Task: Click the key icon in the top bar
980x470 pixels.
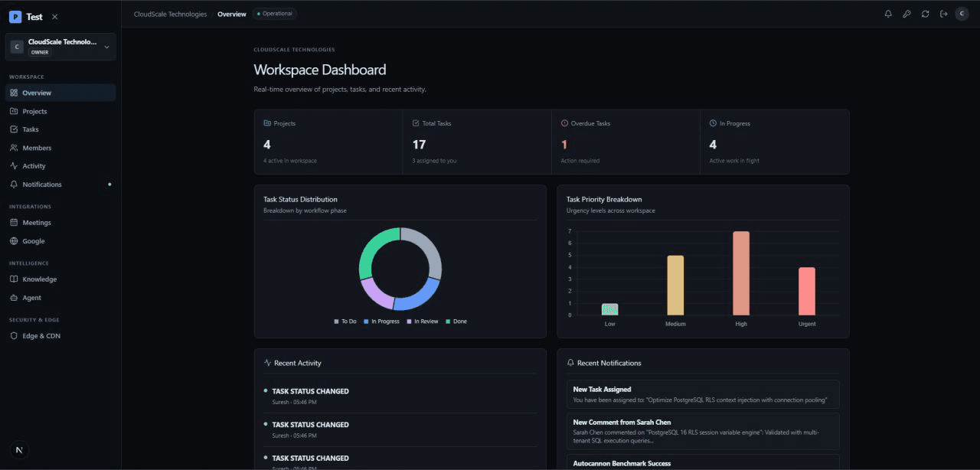Action: (x=906, y=14)
